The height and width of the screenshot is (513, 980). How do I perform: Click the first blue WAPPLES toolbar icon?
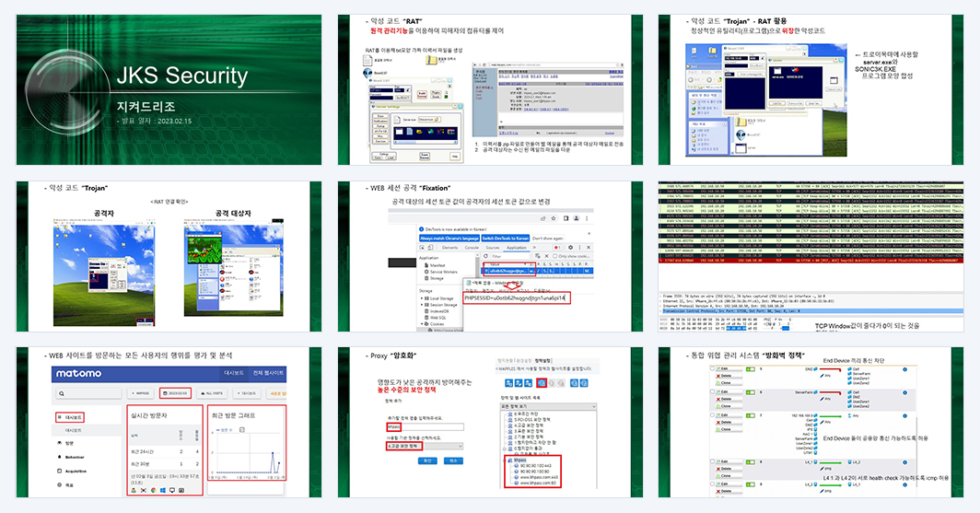tap(508, 383)
